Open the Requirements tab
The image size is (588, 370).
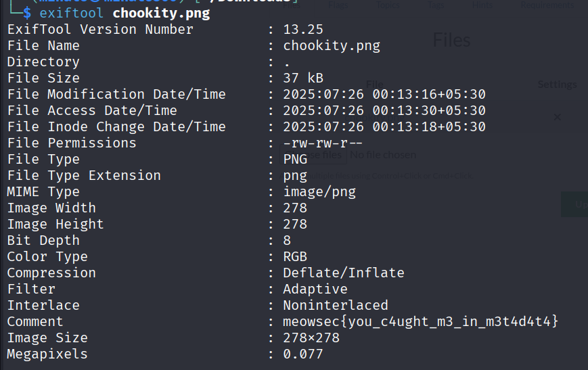pos(547,5)
